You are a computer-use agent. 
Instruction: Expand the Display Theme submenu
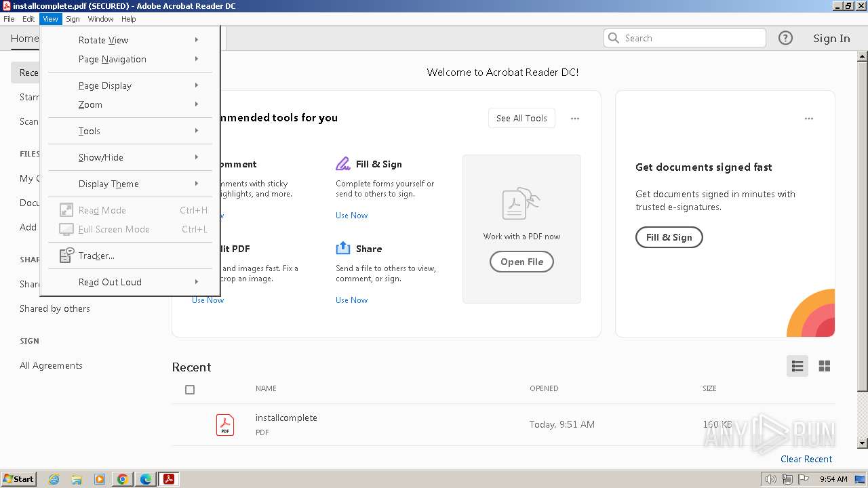(x=130, y=184)
